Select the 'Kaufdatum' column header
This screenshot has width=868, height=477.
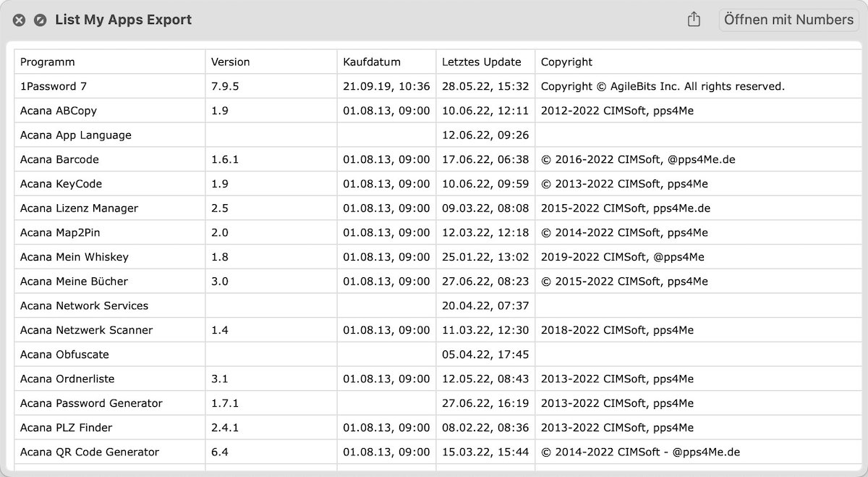click(386, 62)
